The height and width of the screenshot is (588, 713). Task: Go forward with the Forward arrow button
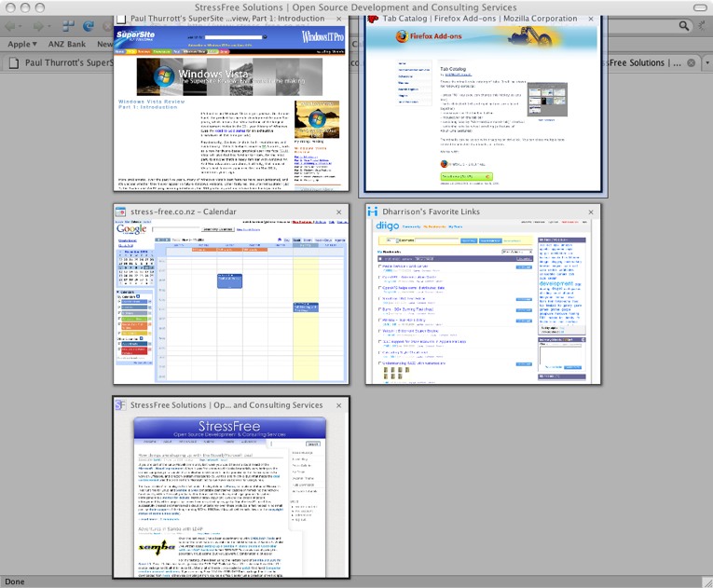38,26
